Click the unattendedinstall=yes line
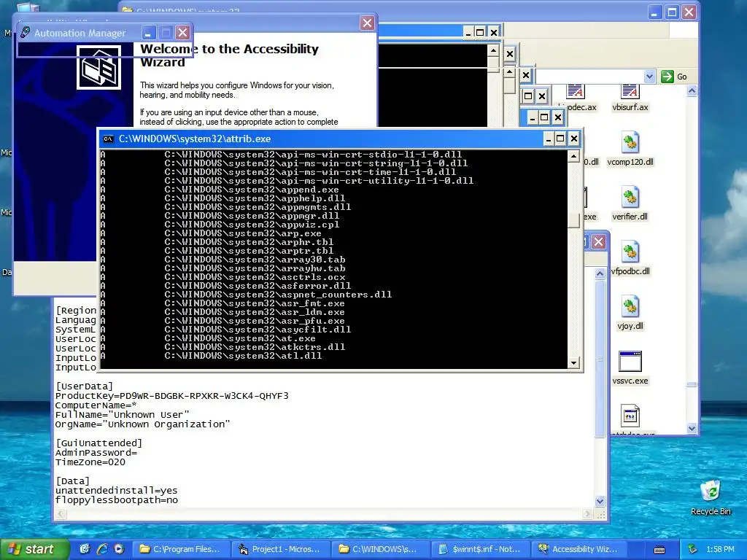Screen dimensions: 747x560 click(x=116, y=491)
